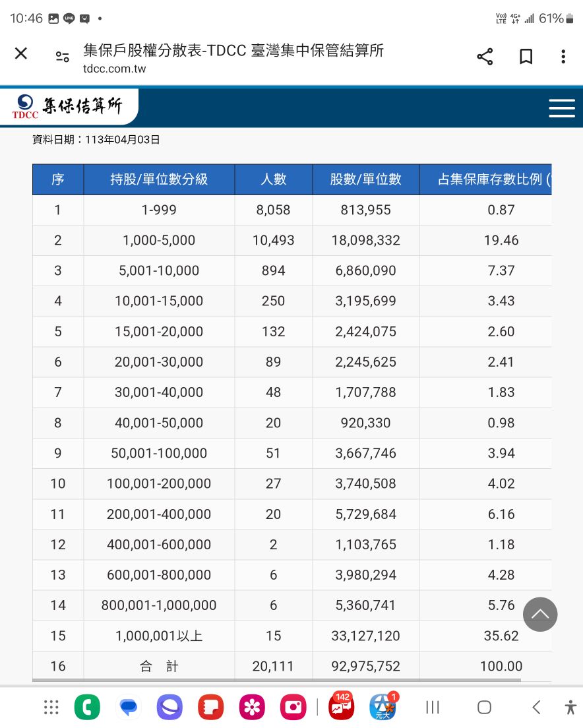Select the 1-999 range cell
Viewport: 583px width, 728px height.
pyautogui.click(x=159, y=210)
